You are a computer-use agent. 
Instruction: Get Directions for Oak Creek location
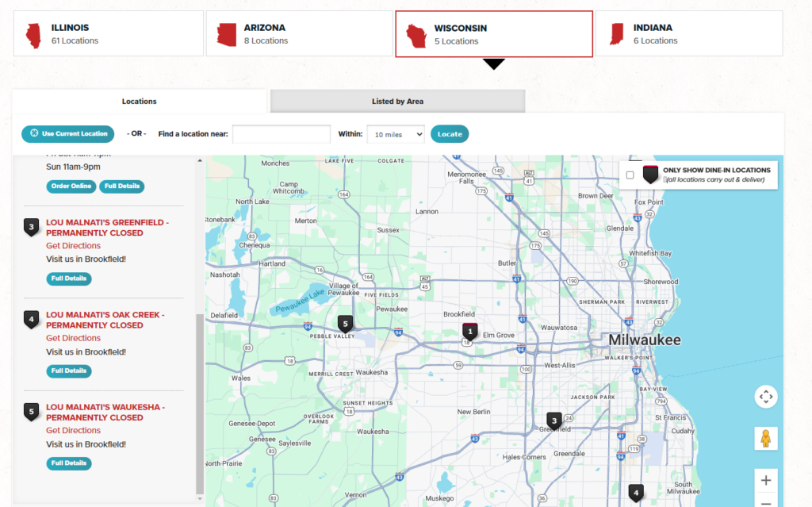coord(73,338)
